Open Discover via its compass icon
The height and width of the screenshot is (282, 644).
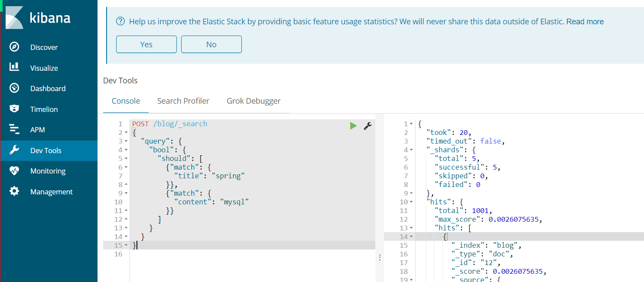click(x=14, y=47)
